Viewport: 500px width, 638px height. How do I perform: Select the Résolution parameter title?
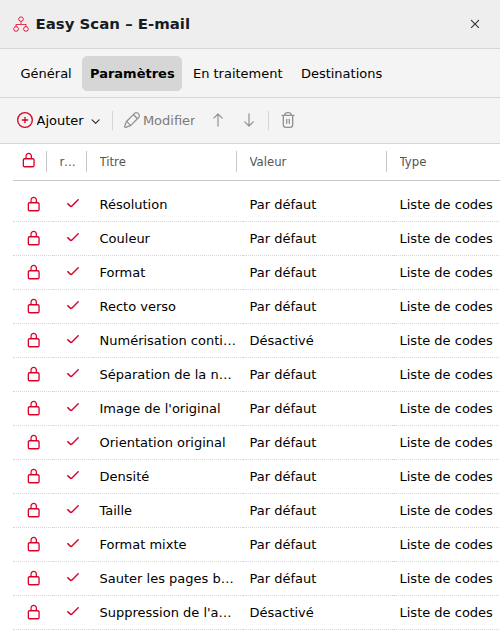[133, 204]
